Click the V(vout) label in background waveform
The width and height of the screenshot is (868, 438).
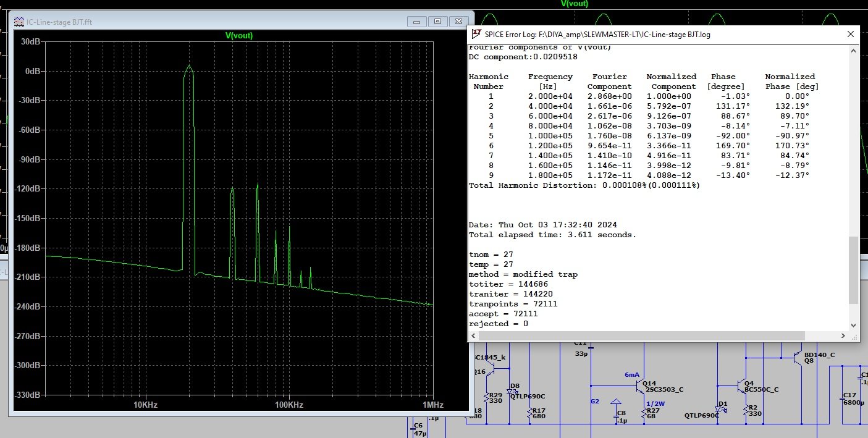click(575, 4)
